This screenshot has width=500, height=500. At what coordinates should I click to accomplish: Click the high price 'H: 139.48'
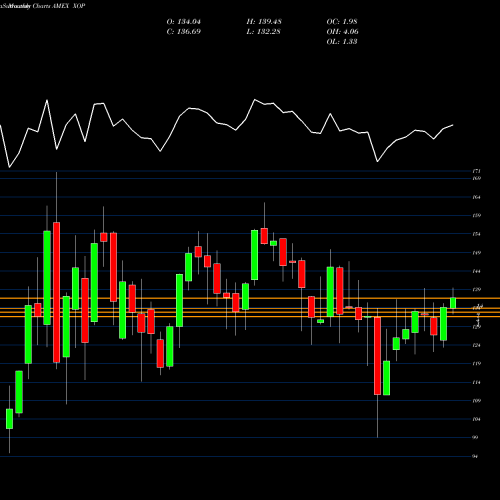264,22
